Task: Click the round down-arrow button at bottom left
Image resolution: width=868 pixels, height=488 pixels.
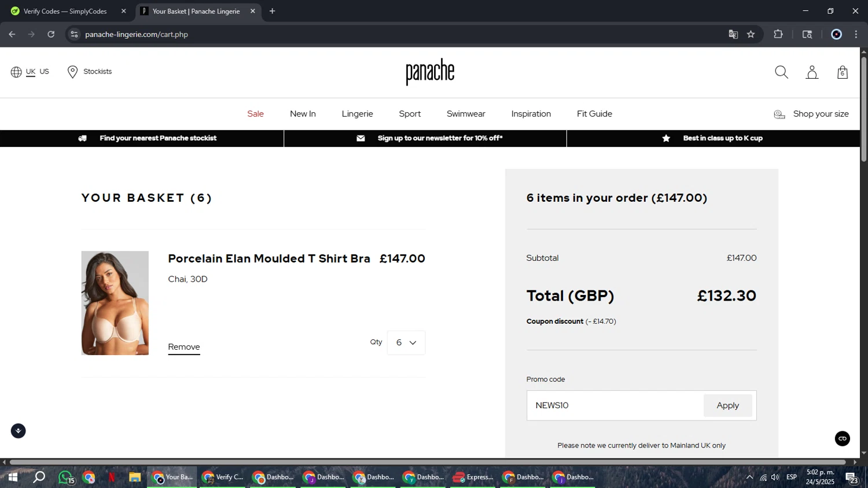Action: pyautogui.click(x=19, y=431)
